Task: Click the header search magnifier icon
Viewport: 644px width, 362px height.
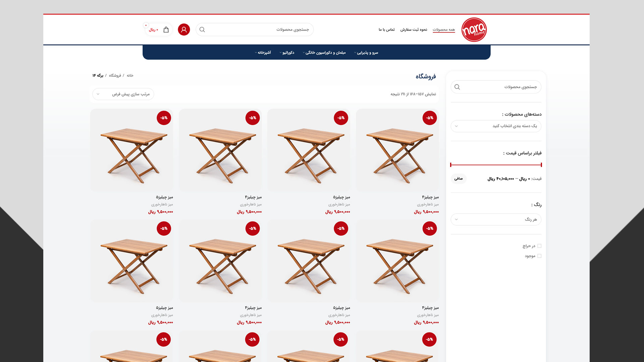Action: (202, 29)
